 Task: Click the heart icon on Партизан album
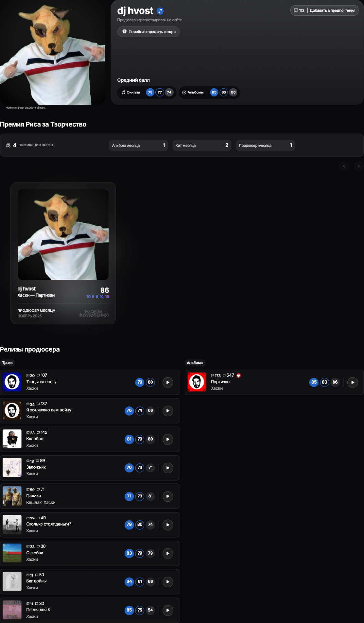coord(239,376)
